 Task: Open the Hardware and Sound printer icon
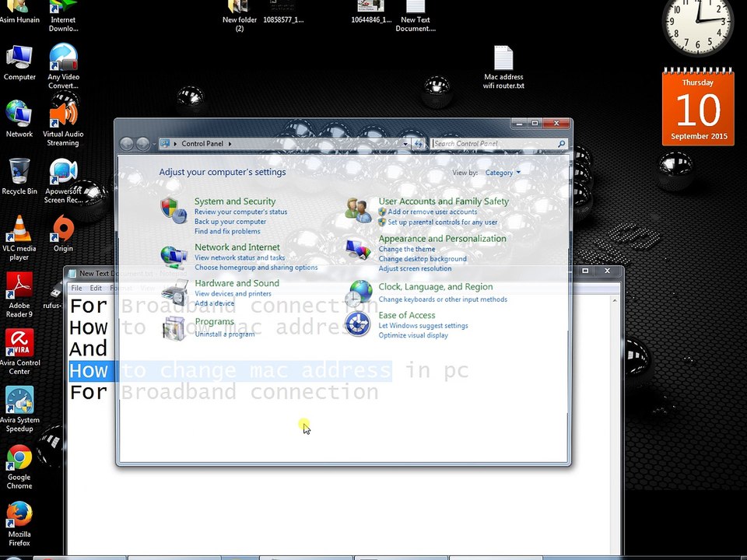(175, 292)
